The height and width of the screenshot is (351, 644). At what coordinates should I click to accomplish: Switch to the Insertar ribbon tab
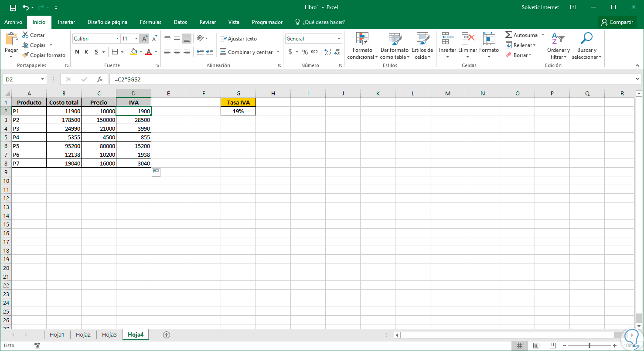pyautogui.click(x=66, y=22)
